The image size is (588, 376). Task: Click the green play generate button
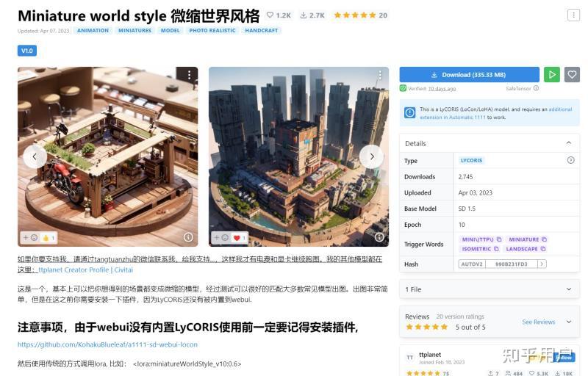click(x=552, y=74)
